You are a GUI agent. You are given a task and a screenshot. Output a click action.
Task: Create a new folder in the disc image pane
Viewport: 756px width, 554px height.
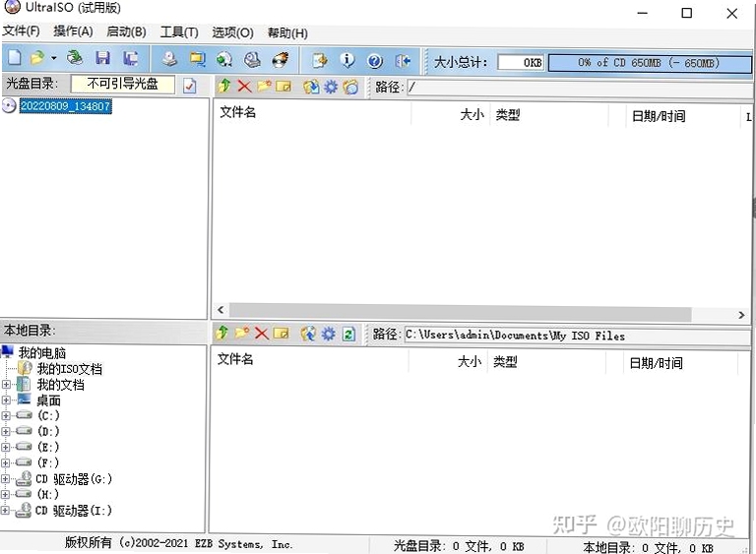coord(264,87)
